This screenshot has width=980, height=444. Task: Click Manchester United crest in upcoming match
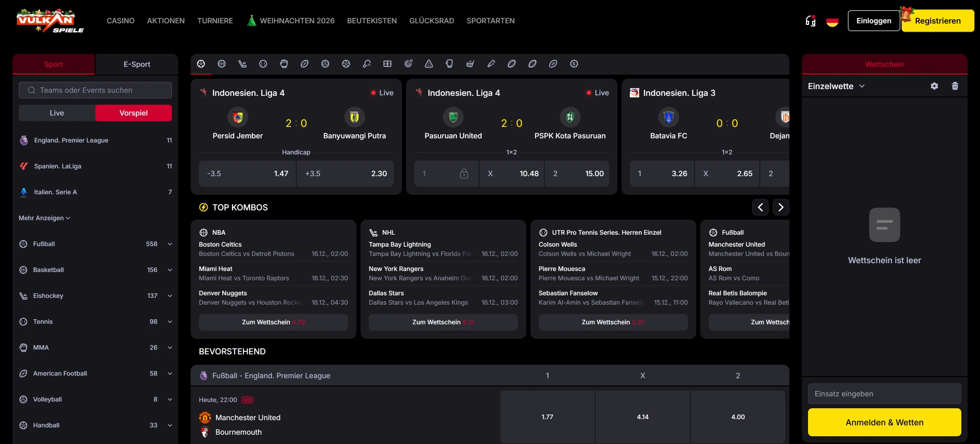205,418
